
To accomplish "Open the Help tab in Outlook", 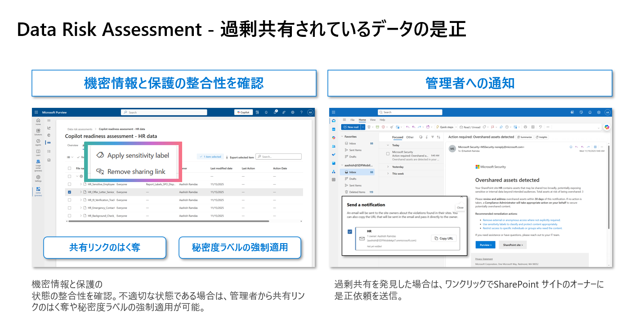I will click(x=382, y=120).
